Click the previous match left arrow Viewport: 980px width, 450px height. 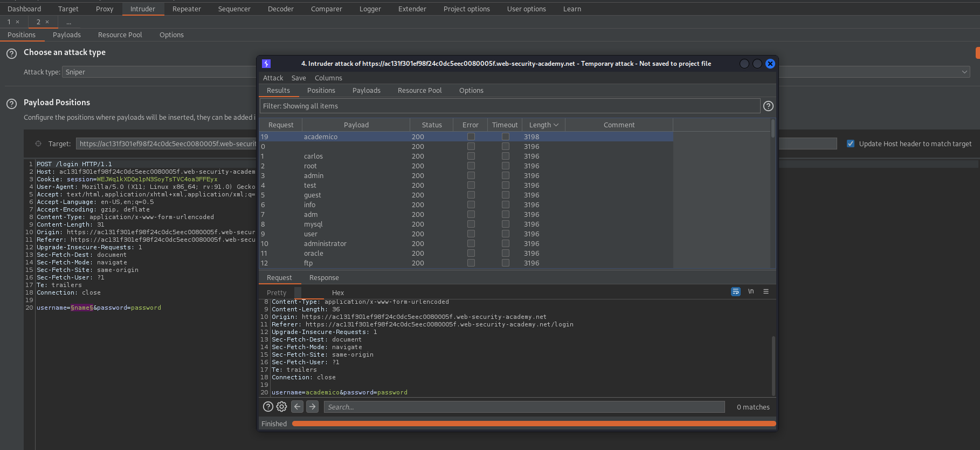(298, 406)
